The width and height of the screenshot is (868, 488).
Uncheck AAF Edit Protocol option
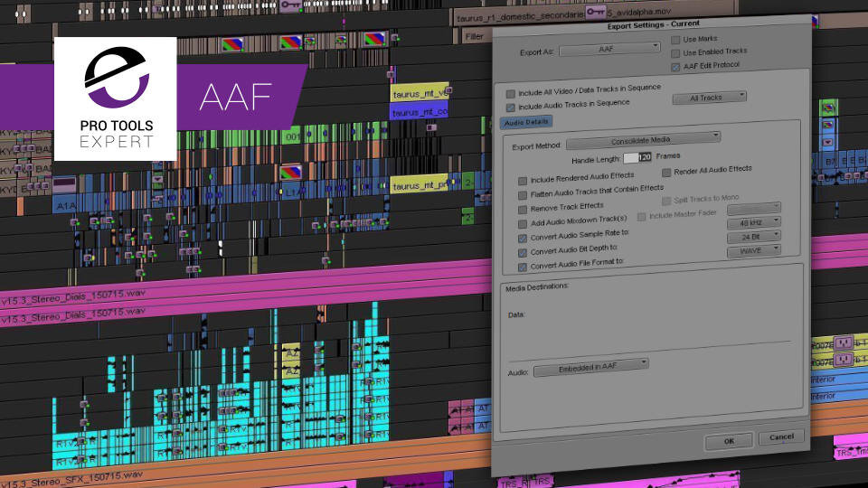[675, 68]
